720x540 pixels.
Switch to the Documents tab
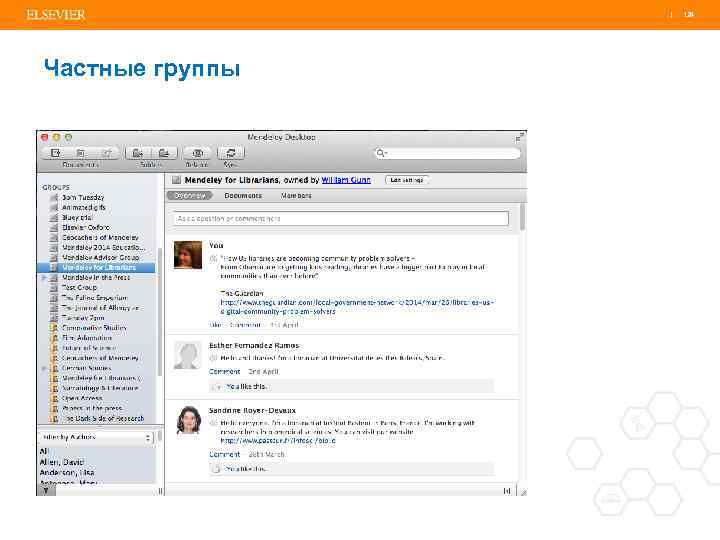(243, 196)
